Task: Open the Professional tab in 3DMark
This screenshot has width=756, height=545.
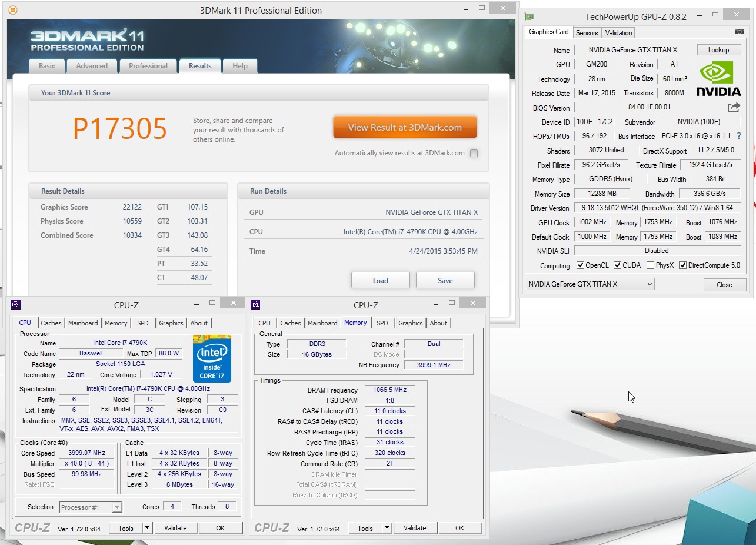Action: 148,66
